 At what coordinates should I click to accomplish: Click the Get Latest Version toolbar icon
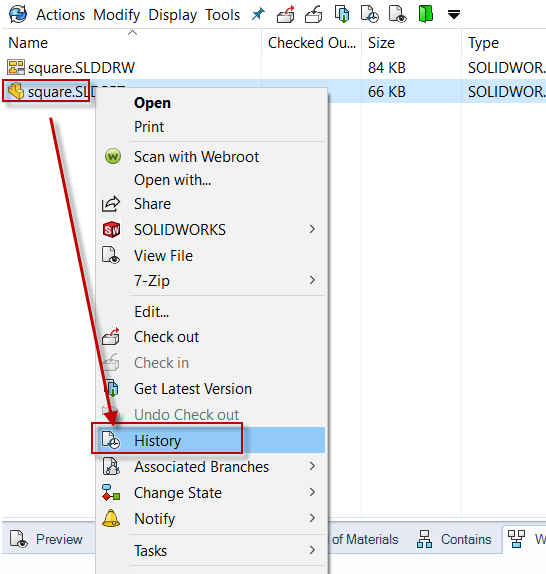342,15
